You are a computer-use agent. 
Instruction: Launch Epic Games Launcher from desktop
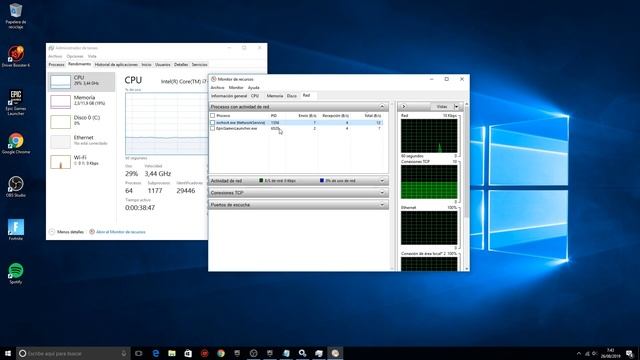pos(16,102)
